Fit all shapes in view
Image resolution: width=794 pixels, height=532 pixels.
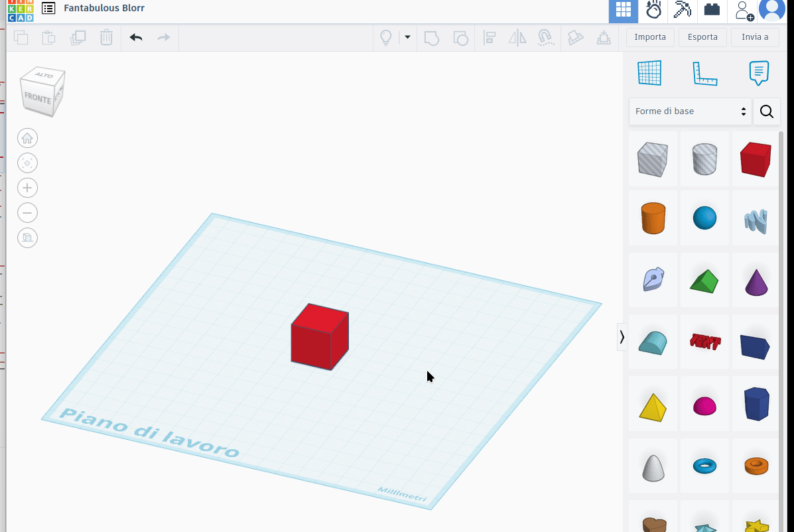[27, 163]
